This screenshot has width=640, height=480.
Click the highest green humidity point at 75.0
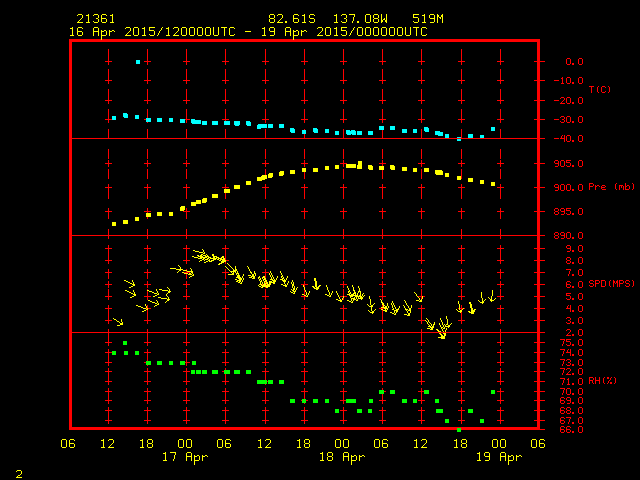pyautogui.click(x=125, y=343)
